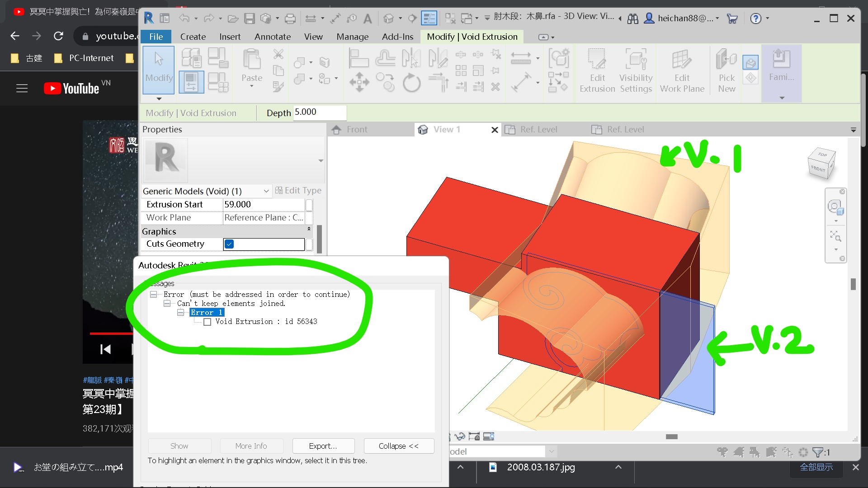
Task: Click the Export button in the error dialog
Action: (323, 446)
